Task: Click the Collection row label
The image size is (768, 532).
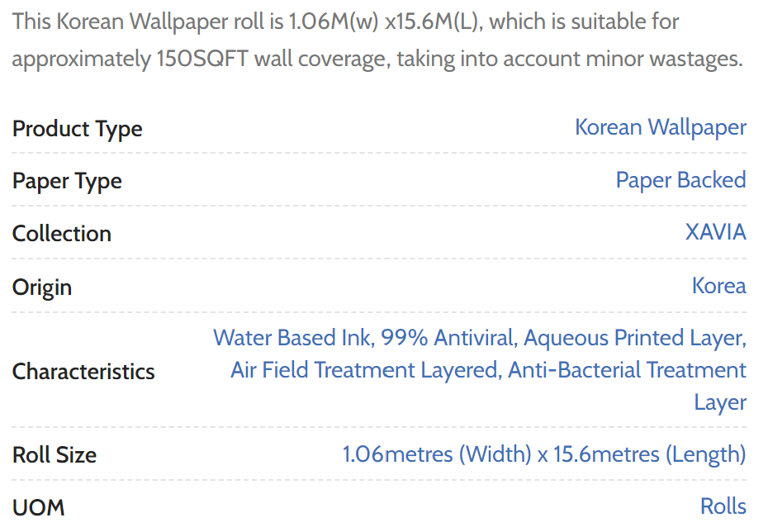Action: 62,233
